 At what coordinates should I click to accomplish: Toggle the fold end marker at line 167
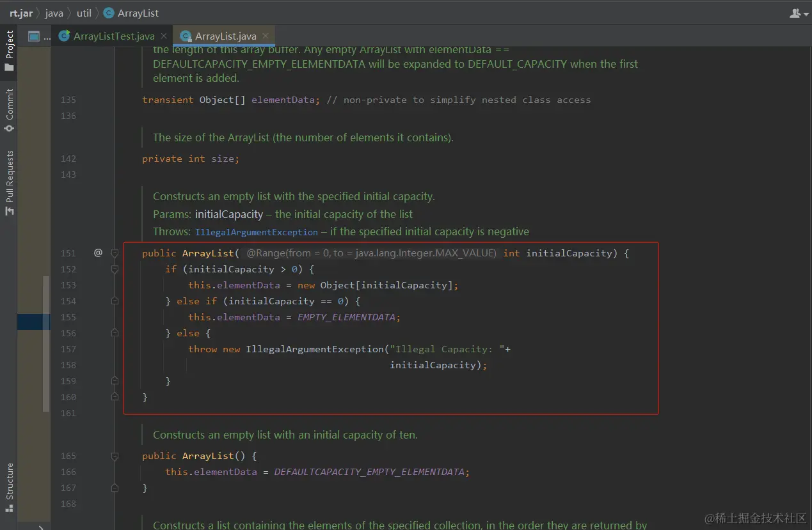tap(115, 488)
